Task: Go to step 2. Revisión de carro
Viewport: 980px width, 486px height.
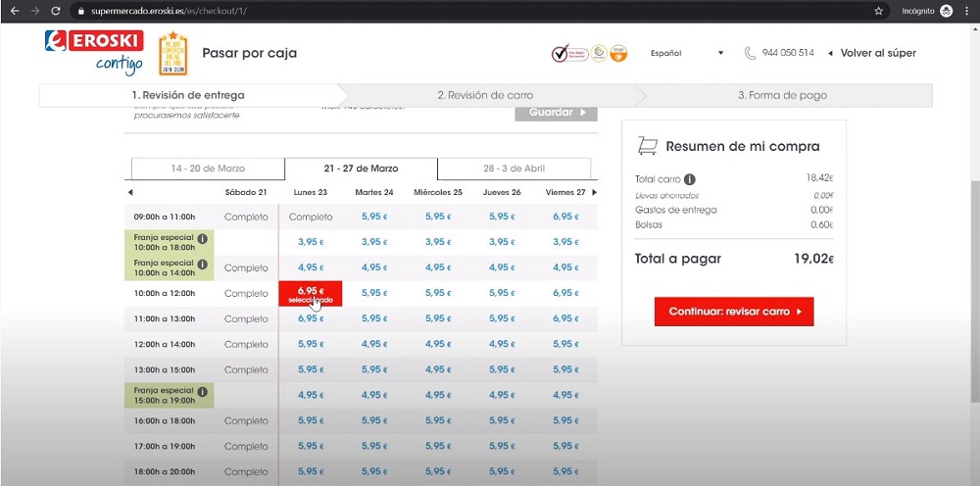Action: tap(485, 95)
